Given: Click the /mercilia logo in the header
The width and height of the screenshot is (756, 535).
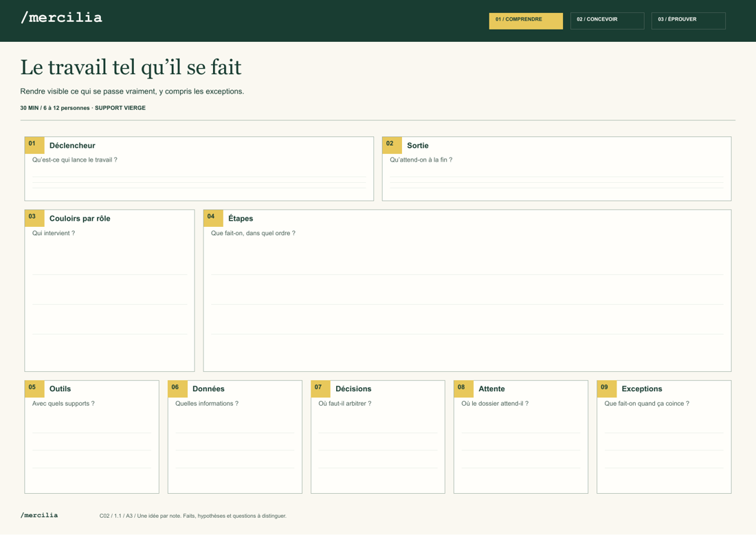Looking at the screenshot, I should (x=61, y=18).
